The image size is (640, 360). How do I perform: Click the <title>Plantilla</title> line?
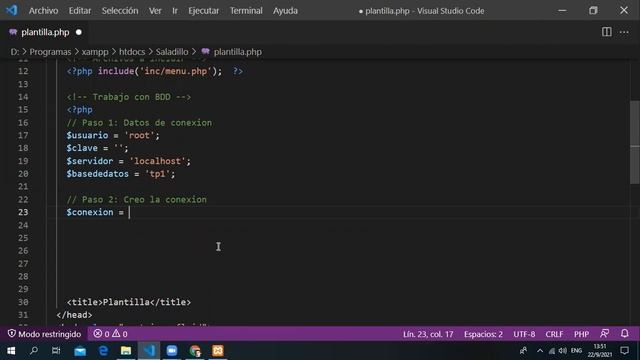click(129, 302)
